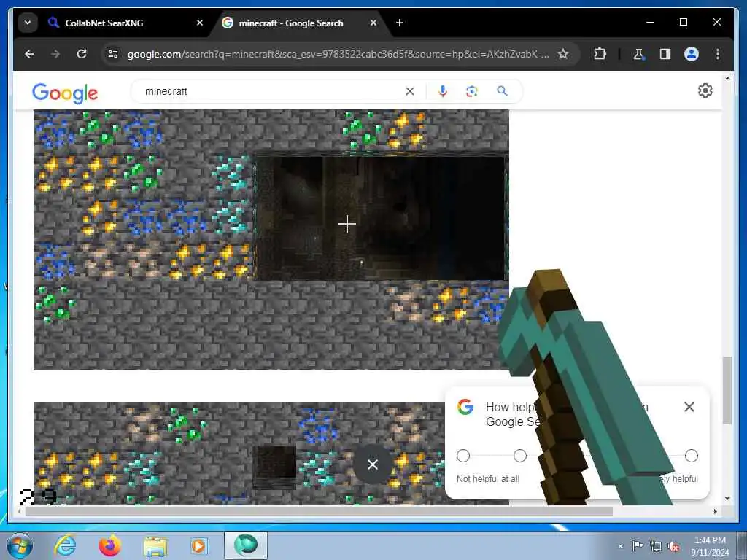This screenshot has width=747, height=560.
Task: Select the last helpful rating radio button
Action: pyautogui.click(x=692, y=456)
